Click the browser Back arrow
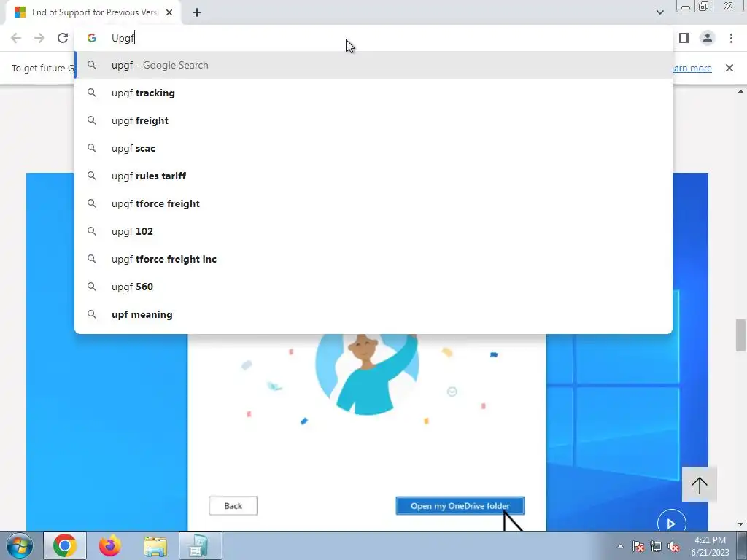 click(x=16, y=38)
